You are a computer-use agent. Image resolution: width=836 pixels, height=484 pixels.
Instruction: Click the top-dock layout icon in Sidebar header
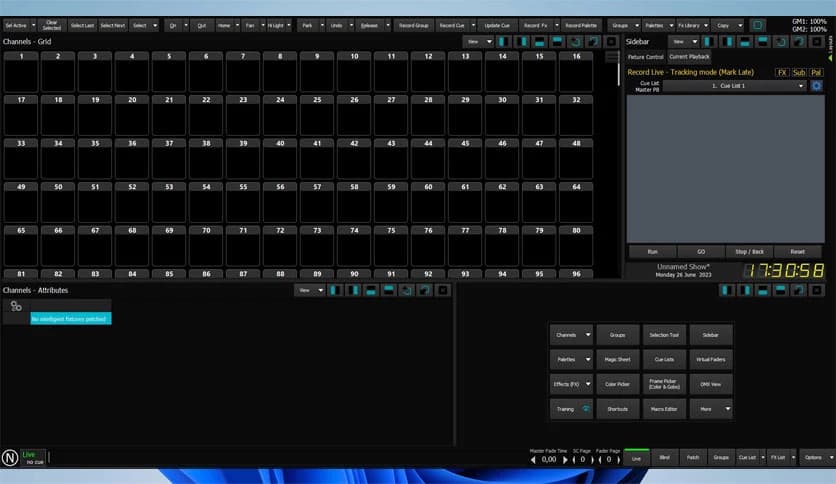point(763,42)
